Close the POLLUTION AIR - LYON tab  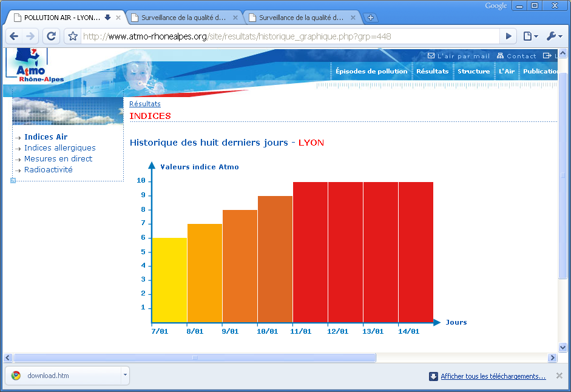118,18
